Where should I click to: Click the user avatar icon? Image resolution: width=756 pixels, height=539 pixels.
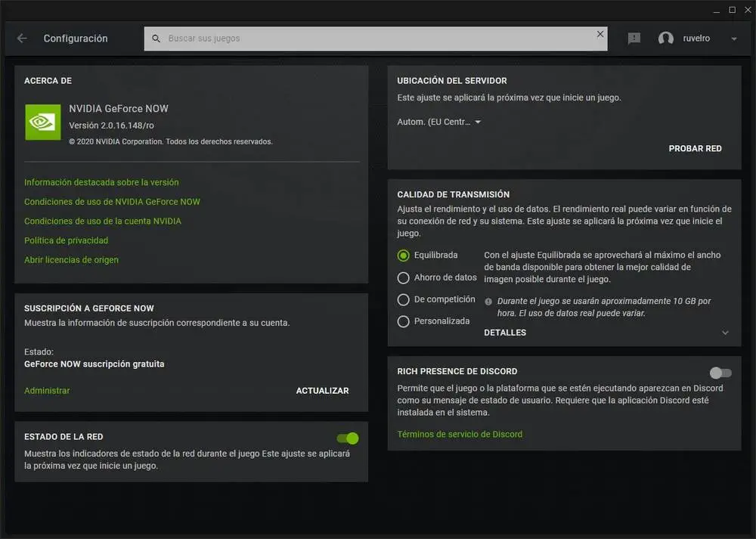coord(666,38)
